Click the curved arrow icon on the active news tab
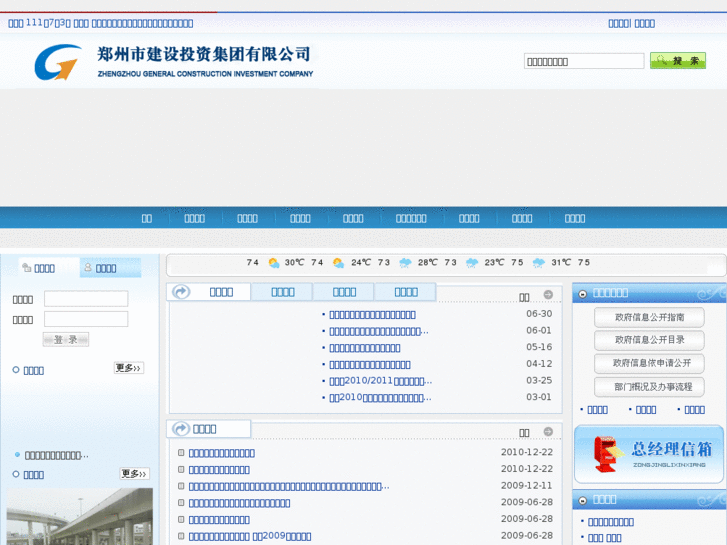The width and height of the screenshot is (727, 545). coord(181,292)
